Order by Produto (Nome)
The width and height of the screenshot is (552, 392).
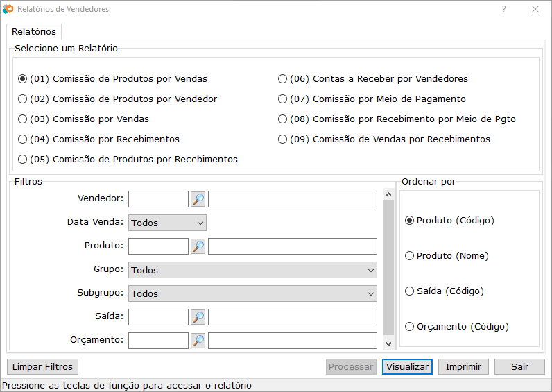(447, 256)
